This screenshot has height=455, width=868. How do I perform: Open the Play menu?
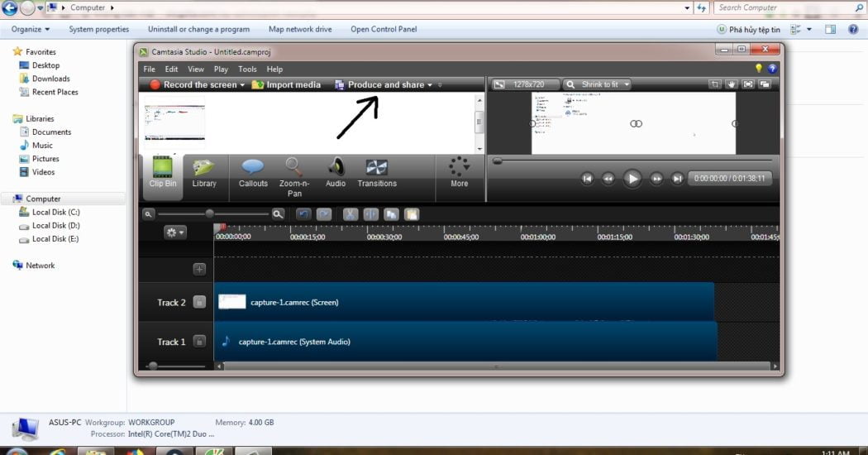click(221, 69)
